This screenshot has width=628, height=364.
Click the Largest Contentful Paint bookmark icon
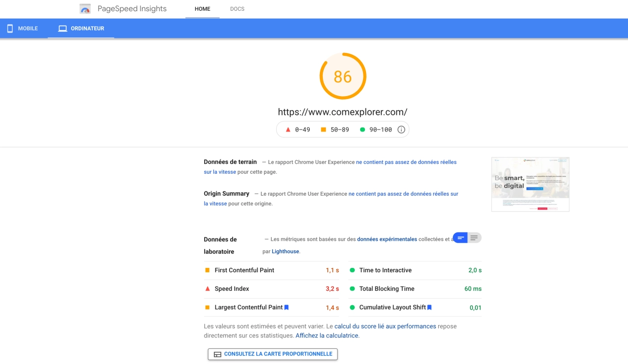[x=287, y=308]
